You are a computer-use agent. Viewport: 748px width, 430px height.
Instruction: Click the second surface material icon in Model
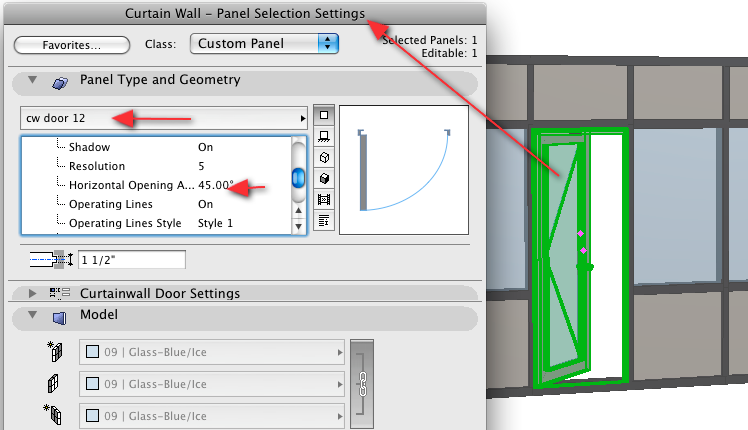(53, 383)
